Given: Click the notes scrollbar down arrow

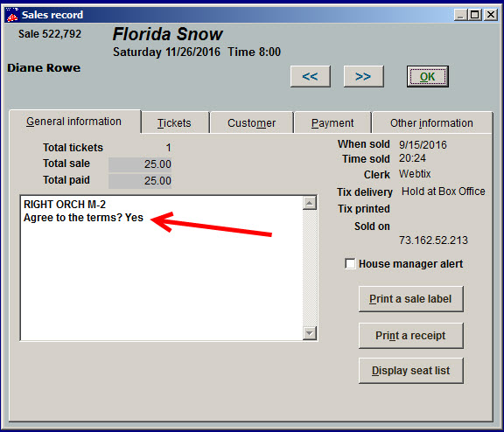Looking at the screenshot, I should point(310,333).
